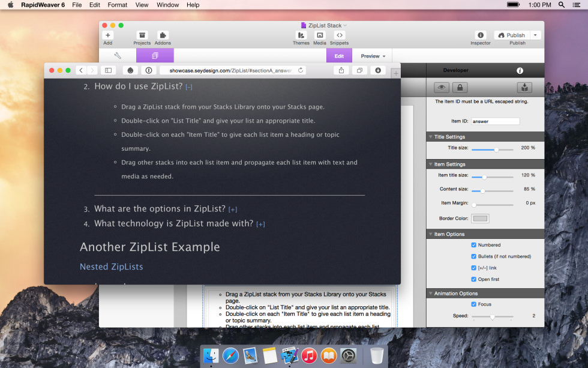Collapse the Animation Options section

pos(431,294)
